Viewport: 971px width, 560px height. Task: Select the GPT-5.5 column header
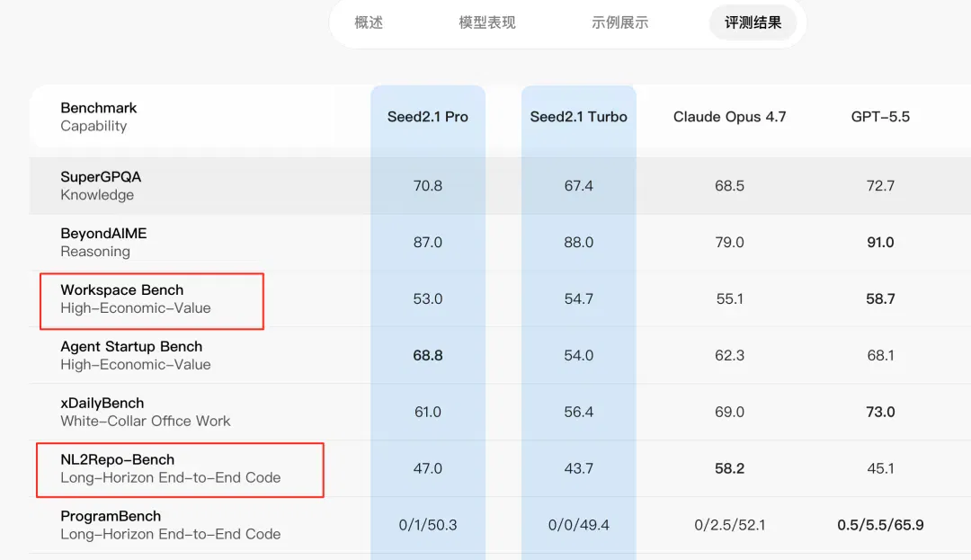(880, 117)
